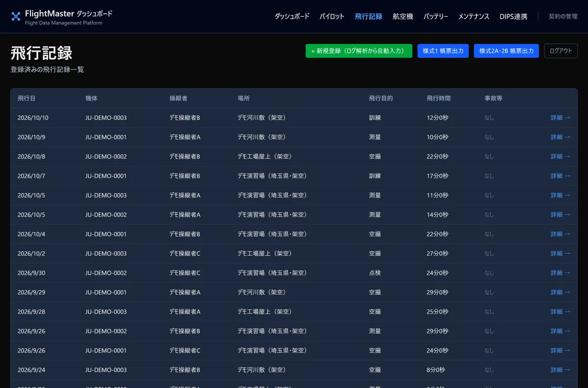The image size is (588, 388).
Task: Click the green 新規登録 button
Action: 359,51
